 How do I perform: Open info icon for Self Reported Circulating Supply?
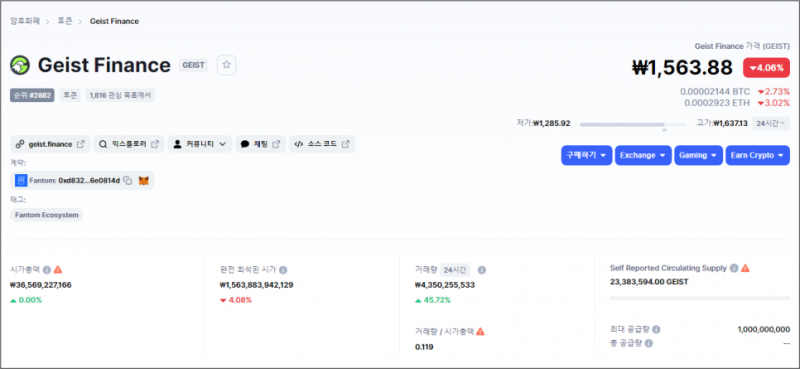[x=734, y=268]
